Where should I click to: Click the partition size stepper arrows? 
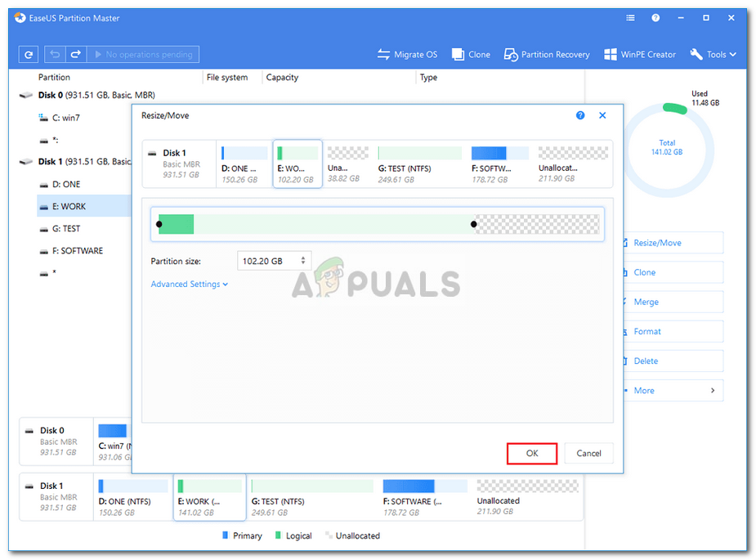(303, 261)
